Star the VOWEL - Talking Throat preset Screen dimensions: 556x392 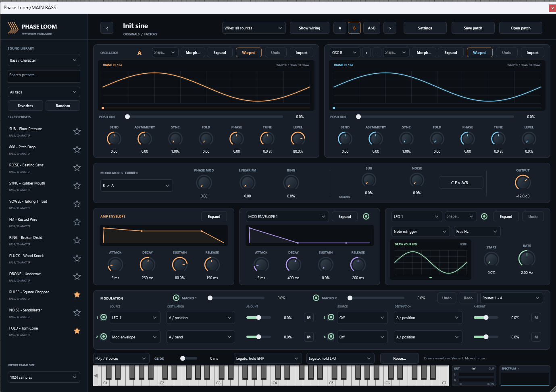pos(77,204)
